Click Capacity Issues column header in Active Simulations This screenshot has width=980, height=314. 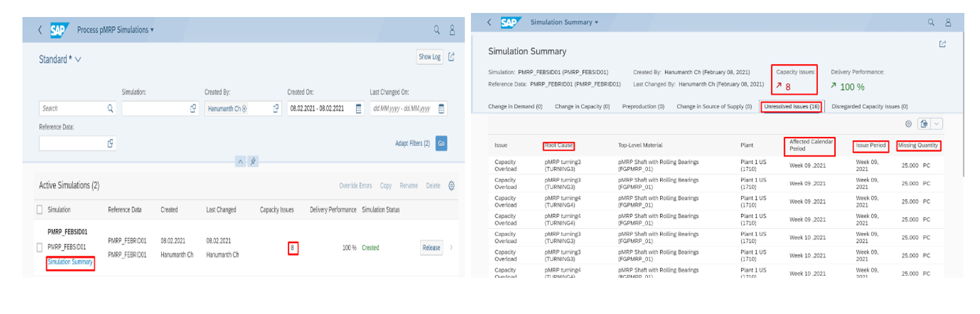click(x=277, y=210)
